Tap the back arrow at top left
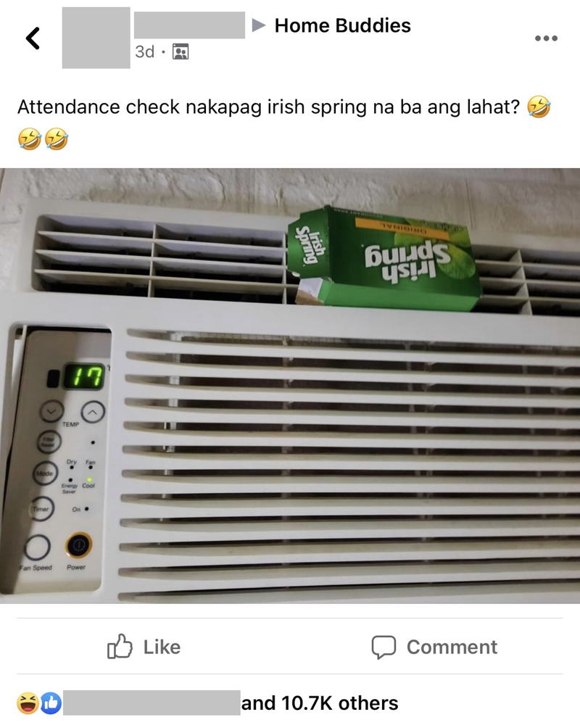The image size is (580, 728). (33, 38)
